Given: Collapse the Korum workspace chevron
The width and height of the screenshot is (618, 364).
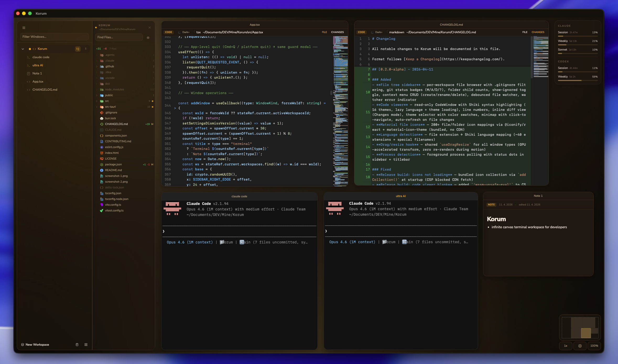Looking at the screenshot, I should click(x=23, y=49).
